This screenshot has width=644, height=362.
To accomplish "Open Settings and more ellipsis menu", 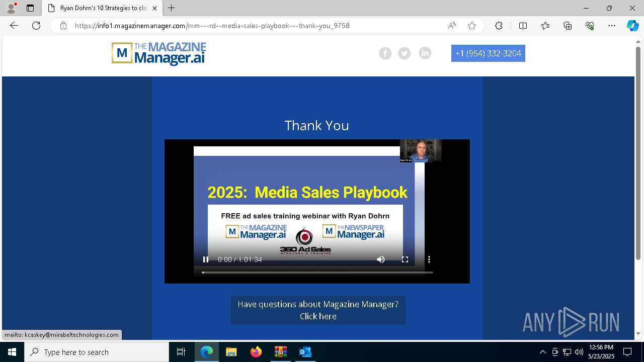I will click(612, 26).
